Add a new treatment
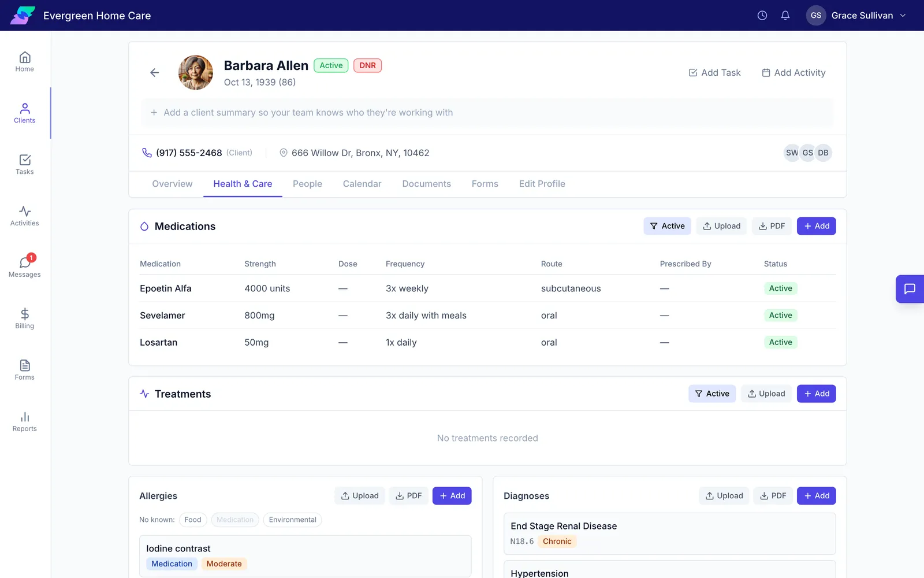 (x=816, y=394)
